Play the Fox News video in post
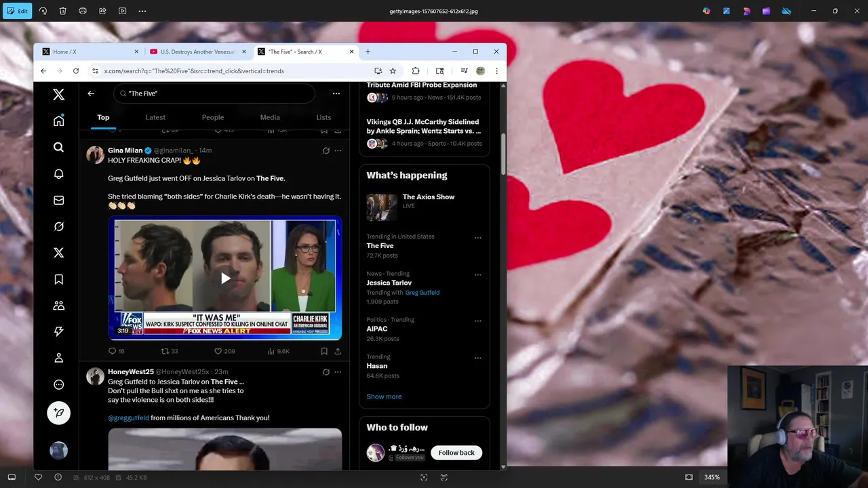The width and height of the screenshot is (868, 488). click(x=225, y=278)
